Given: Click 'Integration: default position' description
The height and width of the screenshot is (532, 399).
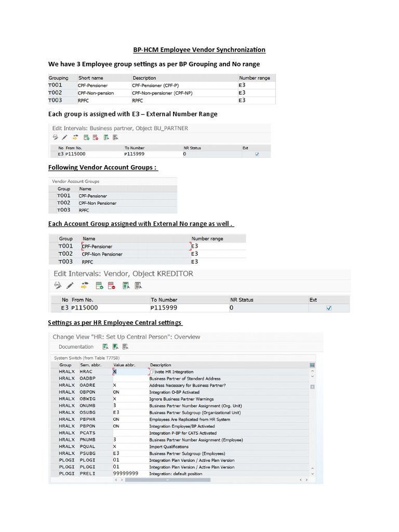Looking at the screenshot, I should pyautogui.click(x=176, y=474).
